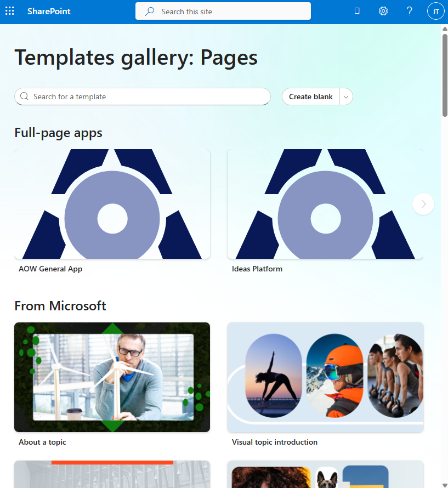Click the scrollbar up arrow

(x=445, y=29)
